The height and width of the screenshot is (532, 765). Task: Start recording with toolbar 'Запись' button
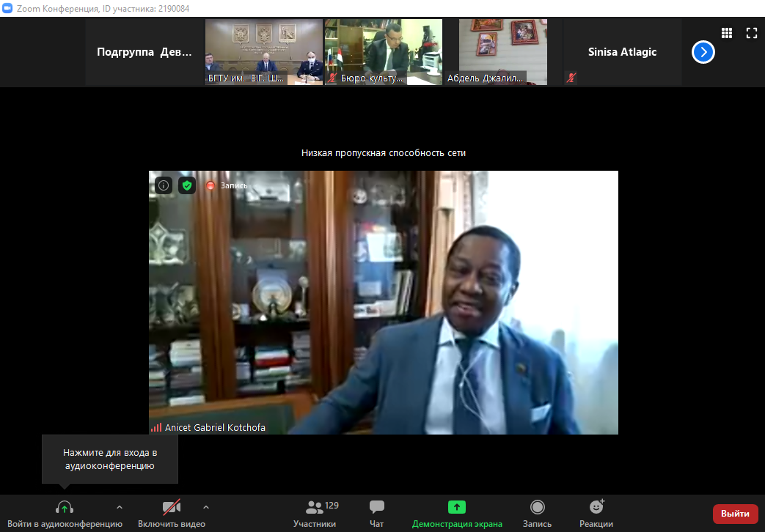[x=537, y=514]
